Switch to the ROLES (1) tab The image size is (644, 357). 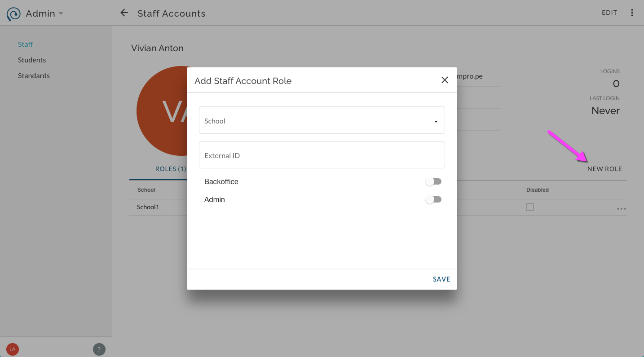(171, 169)
